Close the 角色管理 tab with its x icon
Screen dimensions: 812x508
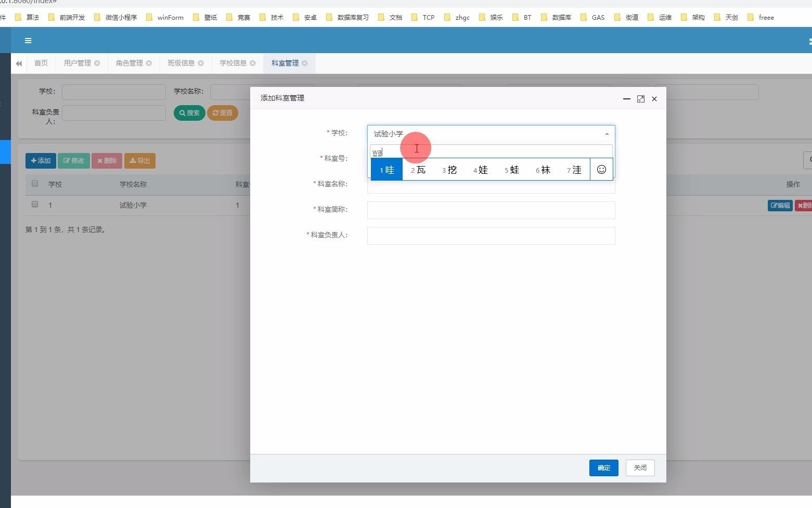149,63
